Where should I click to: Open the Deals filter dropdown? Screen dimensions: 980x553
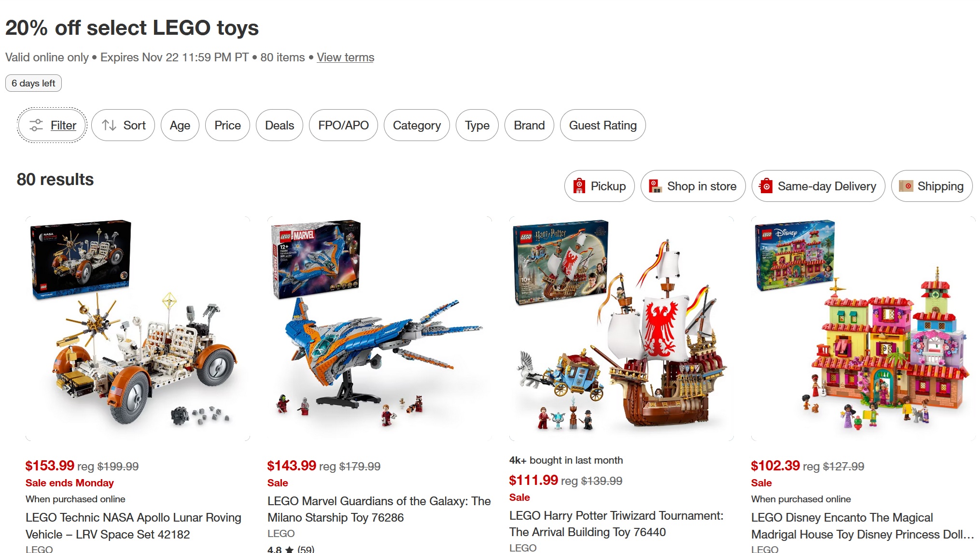[x=280, y=126]
